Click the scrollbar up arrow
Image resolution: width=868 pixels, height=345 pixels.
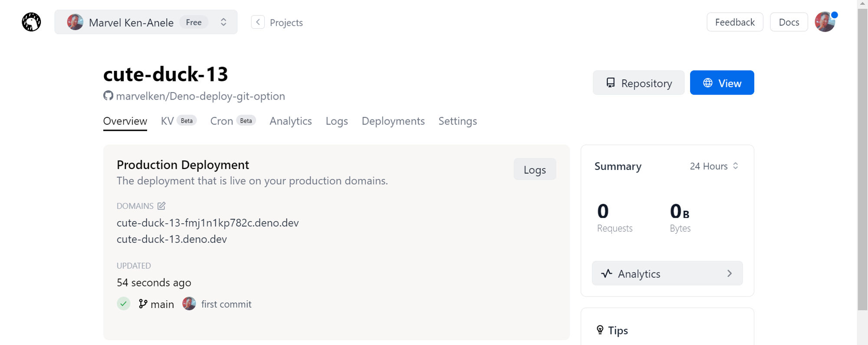862,3
